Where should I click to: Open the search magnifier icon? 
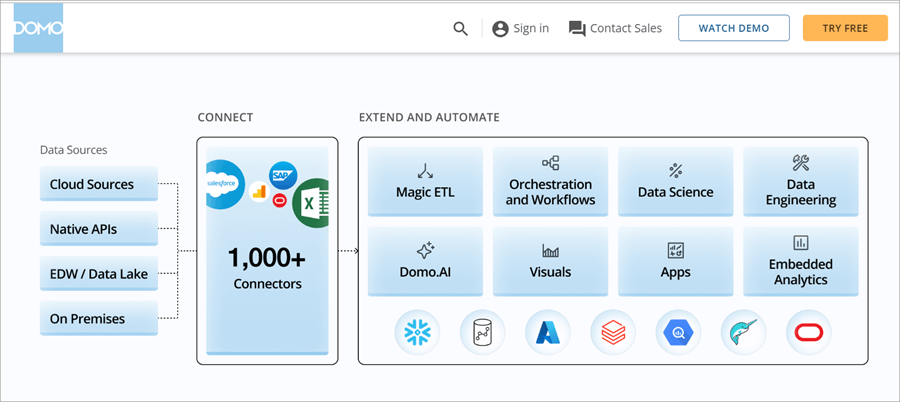tap(460, 28)
